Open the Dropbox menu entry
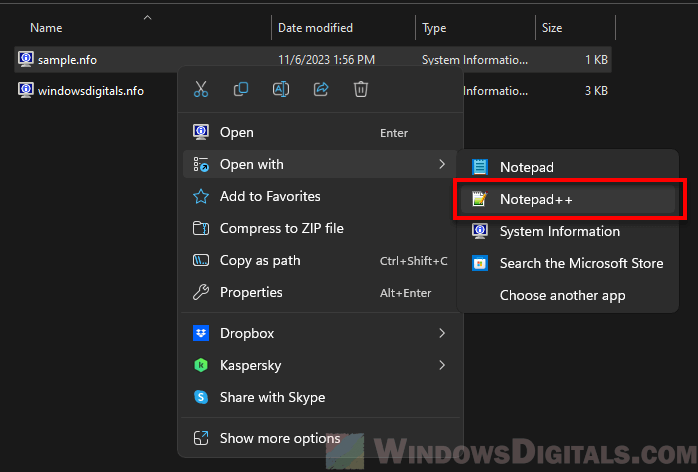 click(321, 333)
